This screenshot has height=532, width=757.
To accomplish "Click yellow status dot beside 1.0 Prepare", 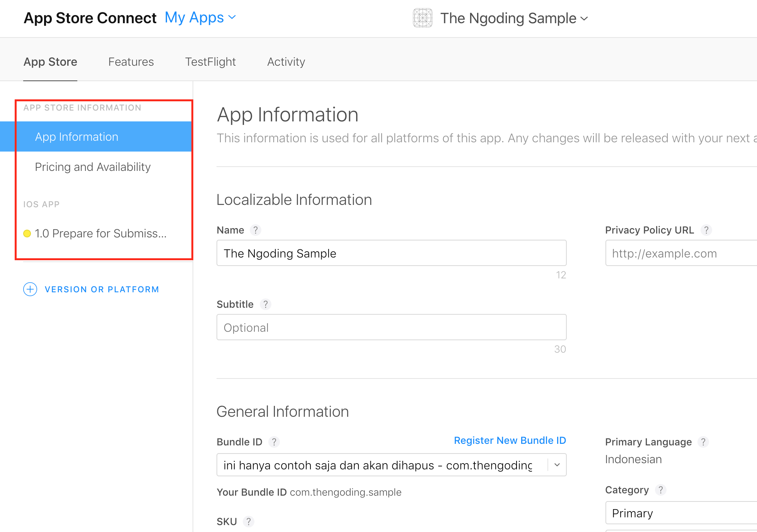I will click(x=27, y=234).
